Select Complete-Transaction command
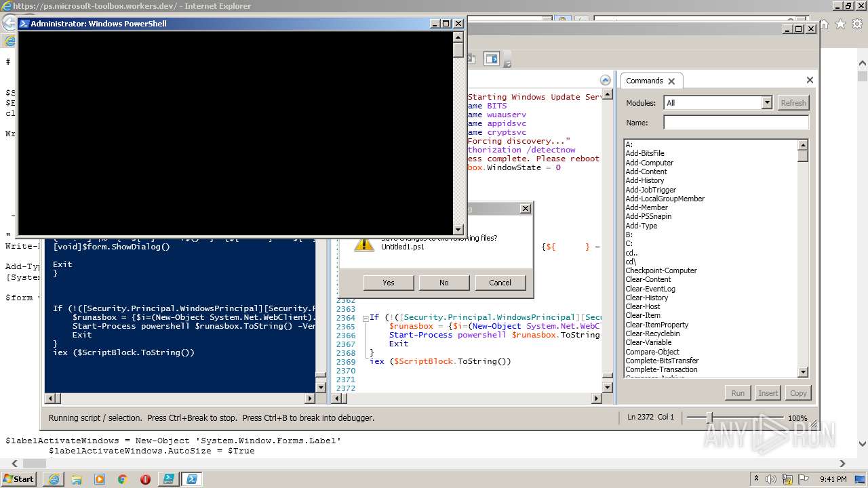 (661, 369)
